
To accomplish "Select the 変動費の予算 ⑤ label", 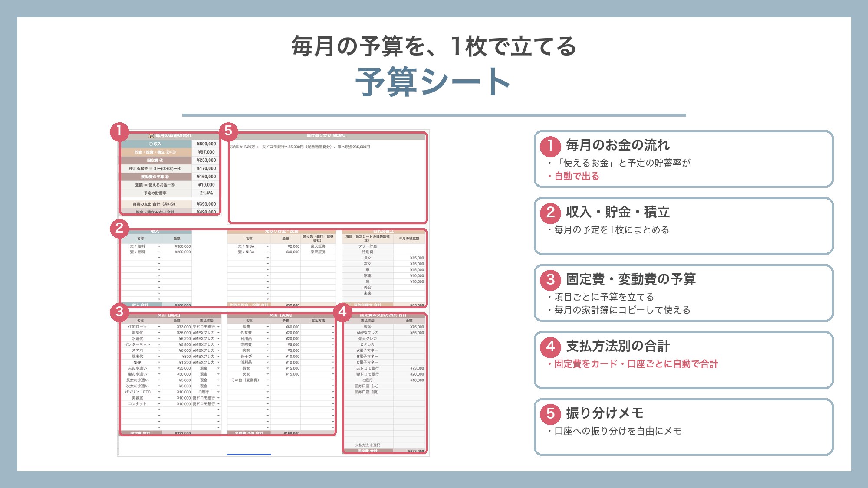I will [155, 177].
